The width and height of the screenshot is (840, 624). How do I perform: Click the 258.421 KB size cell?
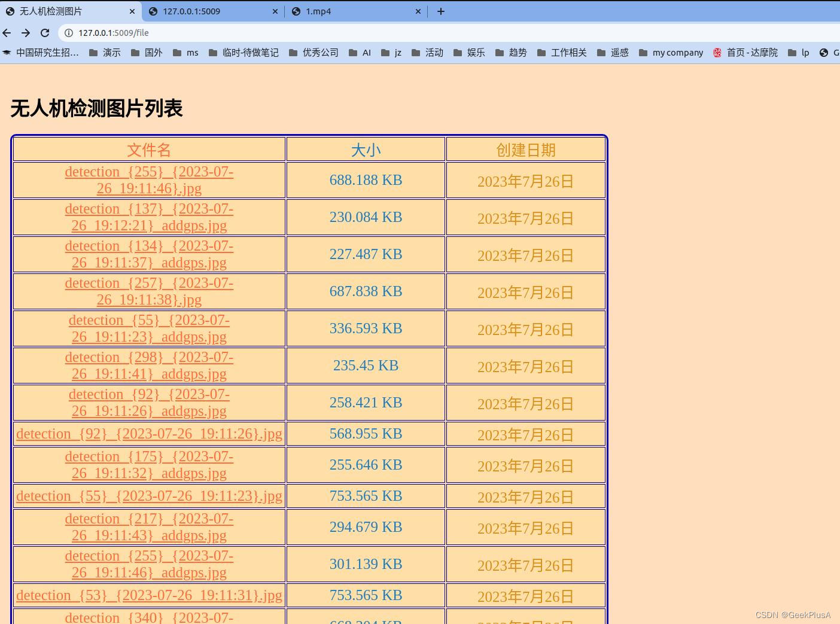tap(366, 403)
